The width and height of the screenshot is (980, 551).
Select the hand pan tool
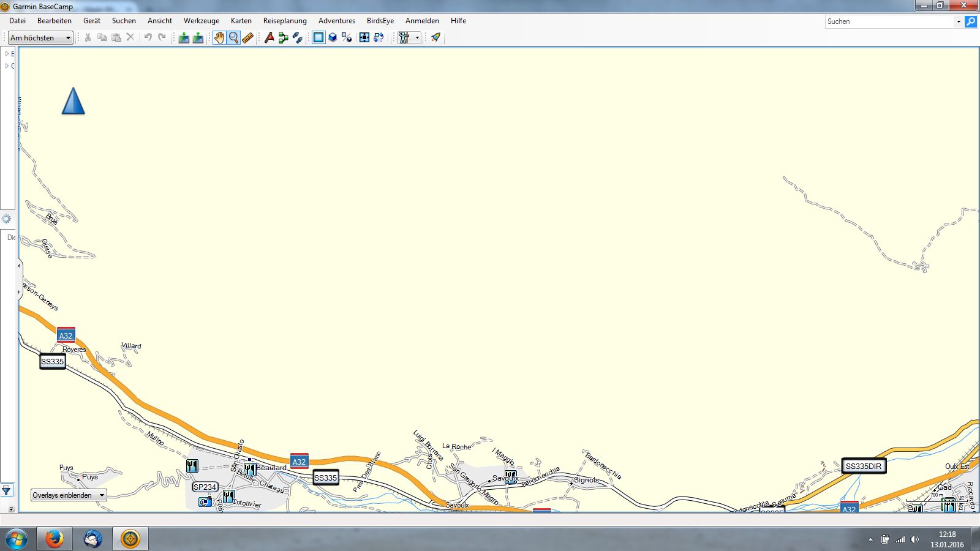(x=219, y=38)
